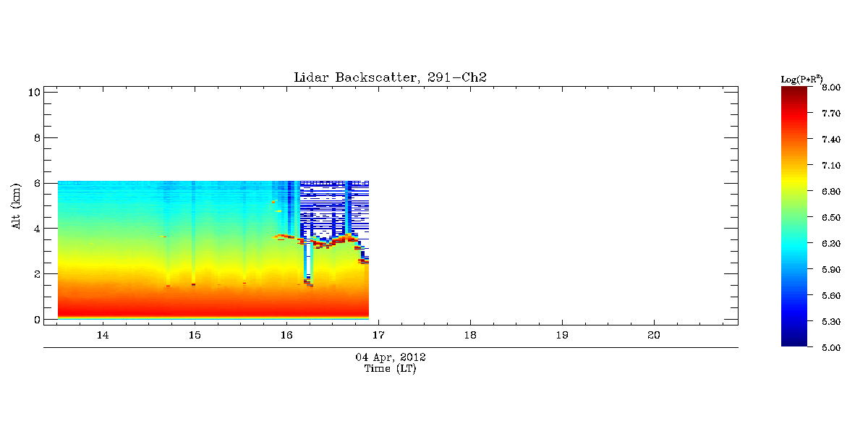Click the x-axis tick label 18
868x434 pixels.
470,335
